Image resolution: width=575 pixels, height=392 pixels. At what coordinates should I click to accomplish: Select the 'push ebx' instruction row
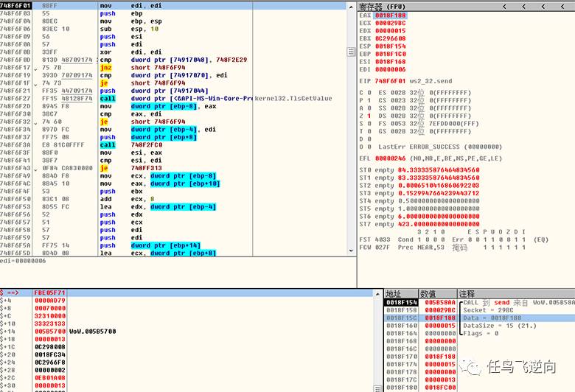click(x=173, y=191)
